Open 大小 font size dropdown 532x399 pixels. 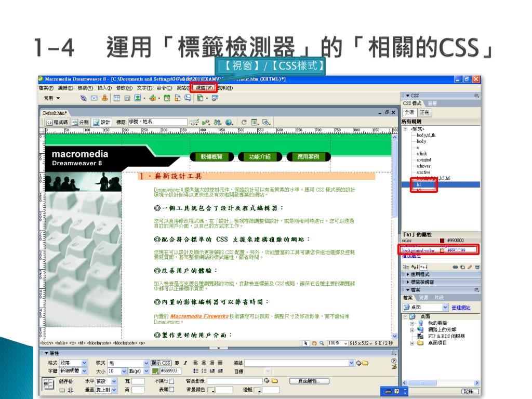(x=124, y=371)
